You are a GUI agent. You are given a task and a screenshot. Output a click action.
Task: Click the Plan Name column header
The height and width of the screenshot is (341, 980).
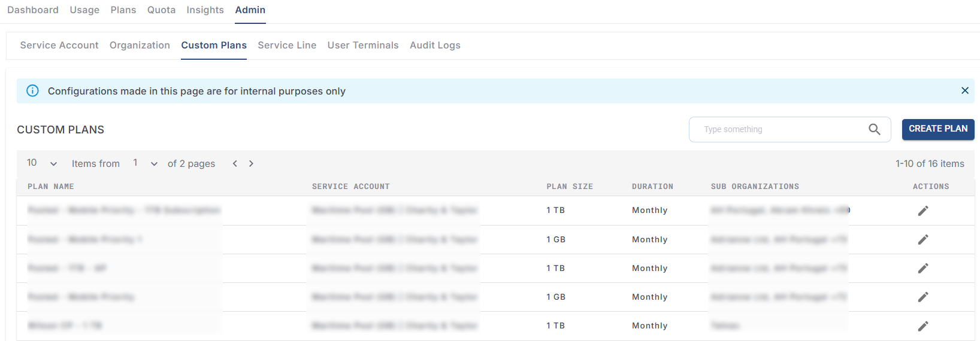coord(51,187)
